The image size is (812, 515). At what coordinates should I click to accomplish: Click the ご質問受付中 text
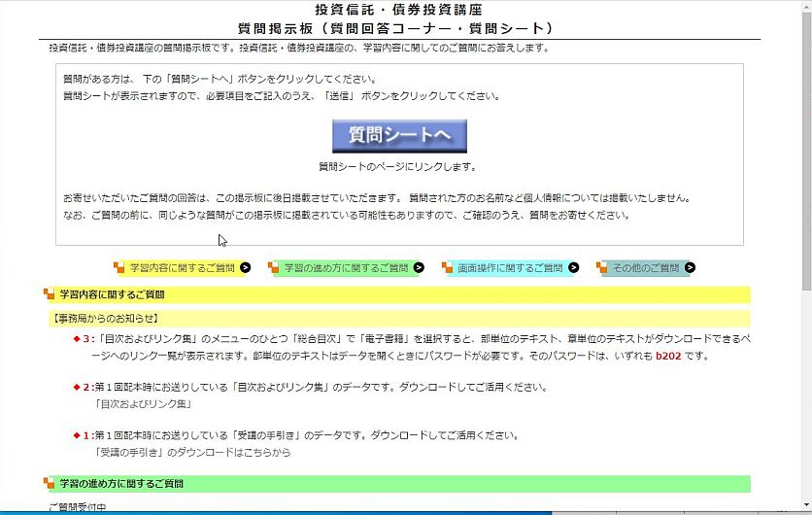(77, 508)
